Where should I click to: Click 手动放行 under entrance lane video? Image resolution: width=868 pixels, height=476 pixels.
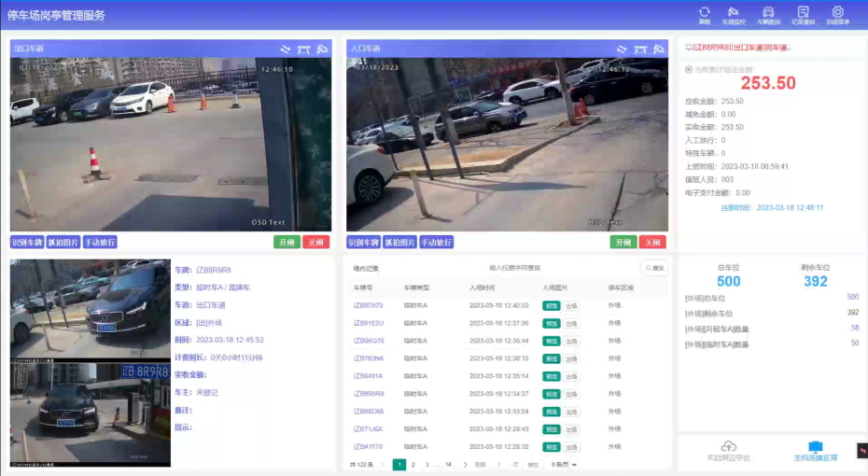[x=436, y=243]
